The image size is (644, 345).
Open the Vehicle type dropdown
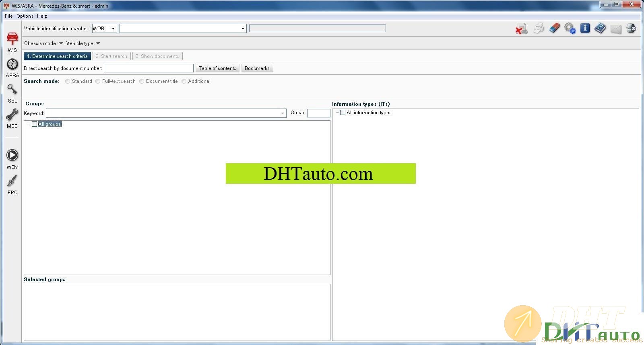83,43
